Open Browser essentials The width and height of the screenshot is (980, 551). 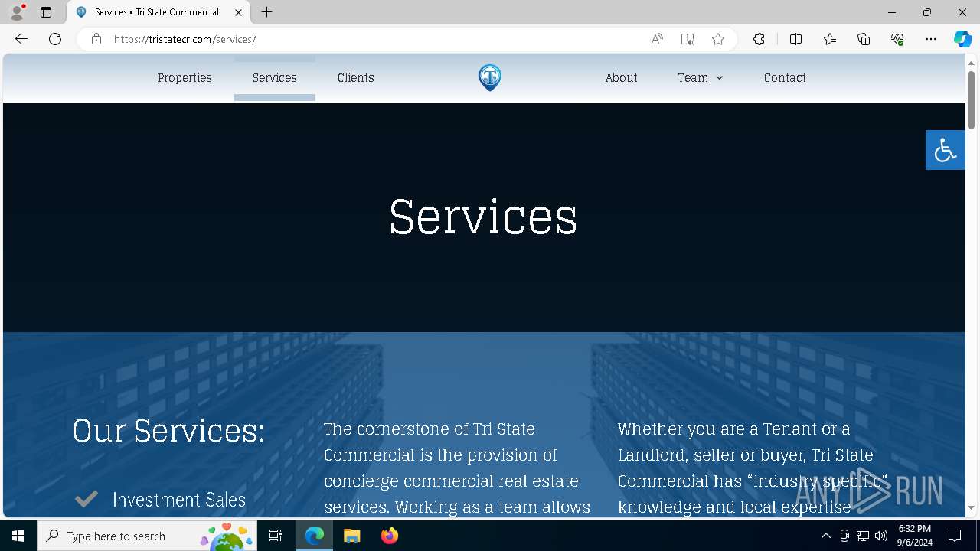coord(897,39)
